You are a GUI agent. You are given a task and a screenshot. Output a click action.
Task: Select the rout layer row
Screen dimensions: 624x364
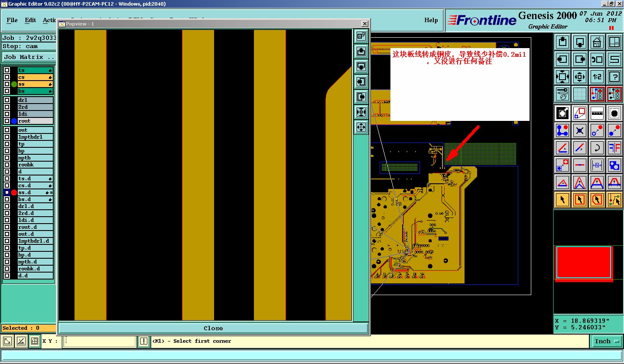(x=35, y=121)
